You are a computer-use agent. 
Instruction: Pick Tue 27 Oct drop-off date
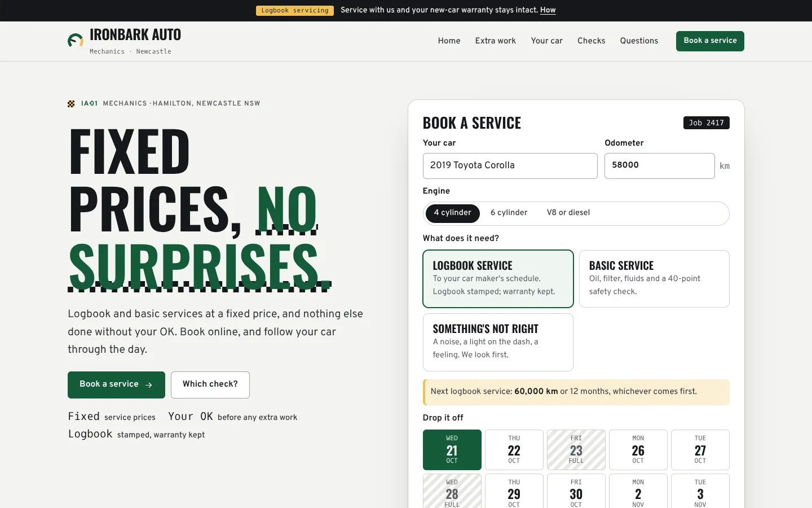[700, 450]
